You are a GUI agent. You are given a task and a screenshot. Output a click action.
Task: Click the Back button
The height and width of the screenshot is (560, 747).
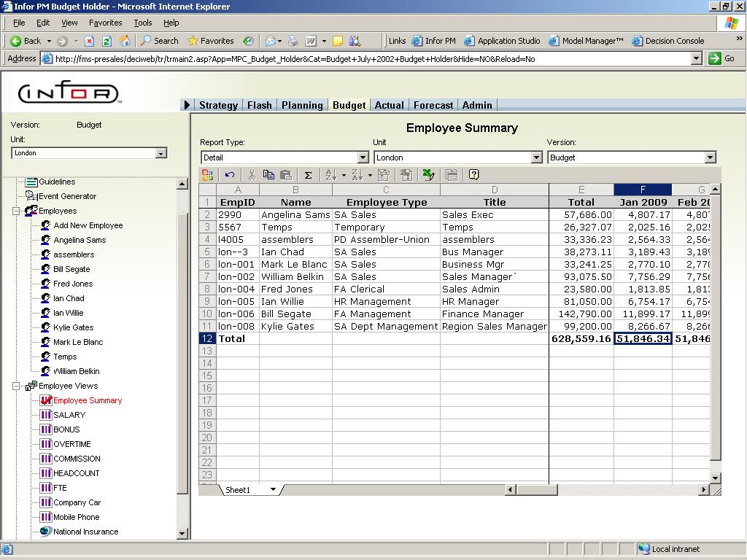pyautogui.click(x=26, y=41)
